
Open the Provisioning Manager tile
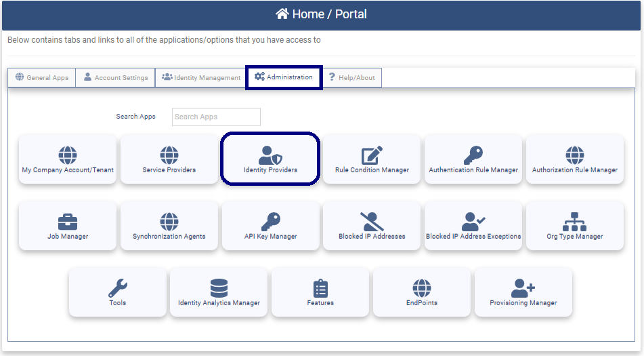pos(523,292)
